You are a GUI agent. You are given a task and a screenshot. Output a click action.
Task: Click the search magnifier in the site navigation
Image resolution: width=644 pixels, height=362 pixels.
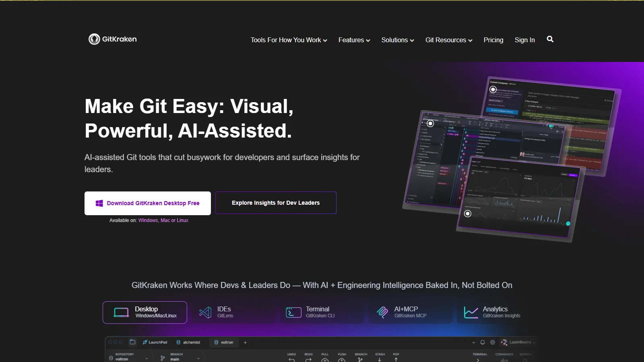[x=550, y=39]
